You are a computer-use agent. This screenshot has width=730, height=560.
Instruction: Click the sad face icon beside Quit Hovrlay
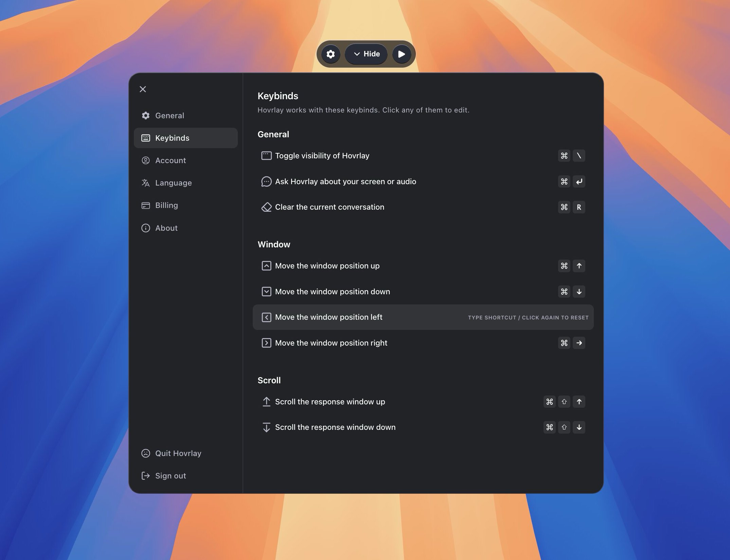click(x=145, y=453)
